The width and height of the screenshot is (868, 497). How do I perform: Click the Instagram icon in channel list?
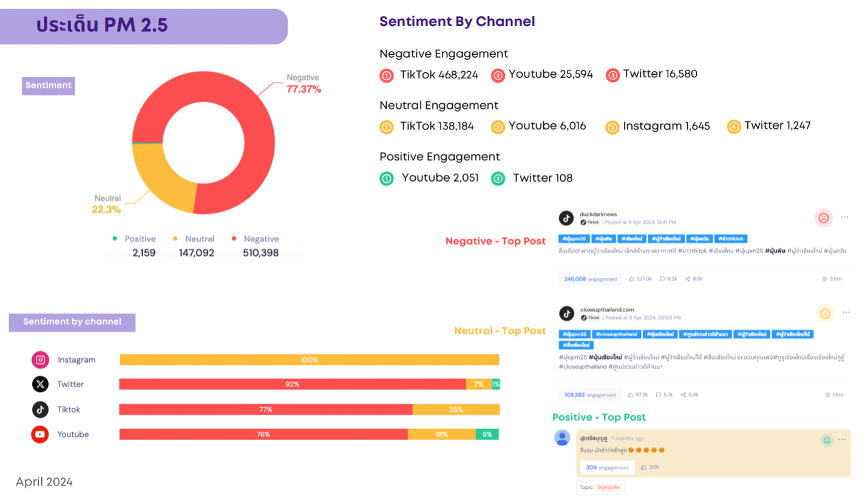coord(40,360)
